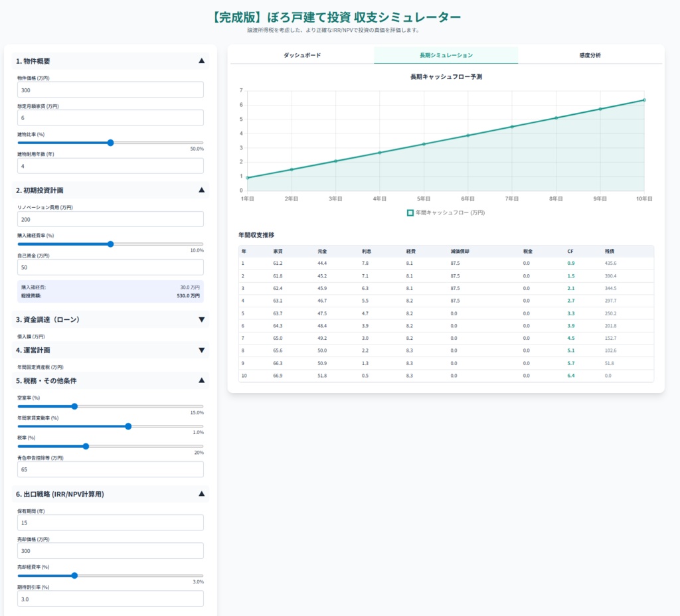Click the 減価償却 column header
Screen dimensions: 680x616
coord(460,252)
